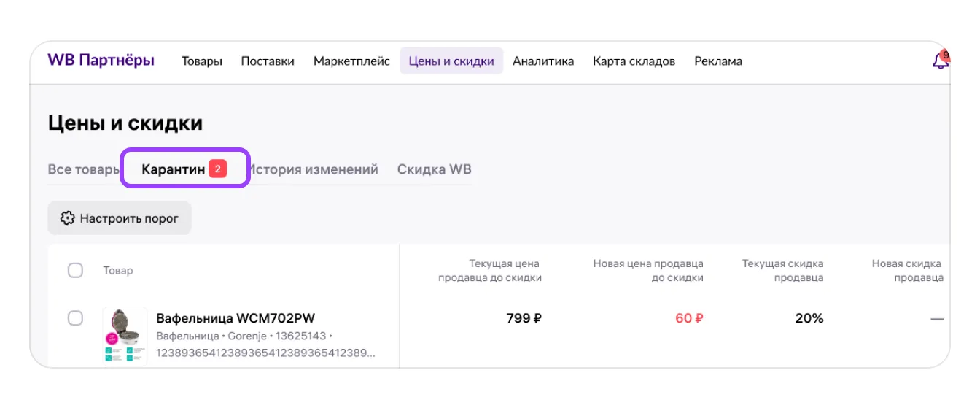
Task: Click the new price 60 ₽ value
Action: 689,318
